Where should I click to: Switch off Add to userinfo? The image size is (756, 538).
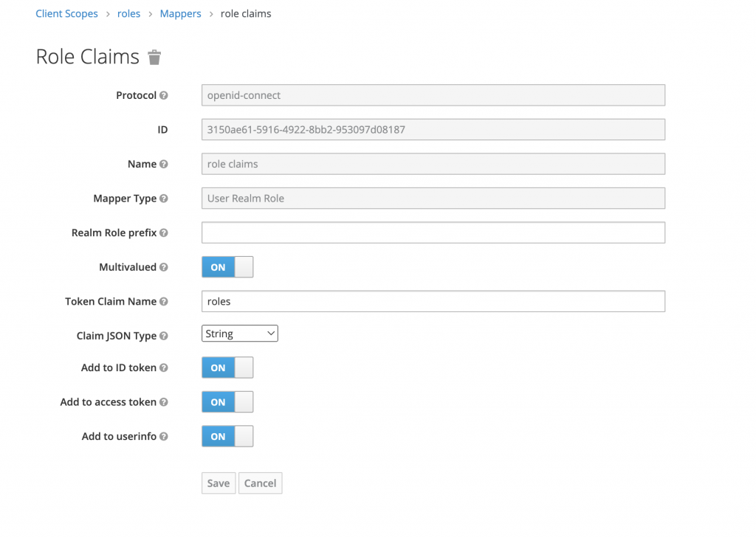tap(227, 436)
